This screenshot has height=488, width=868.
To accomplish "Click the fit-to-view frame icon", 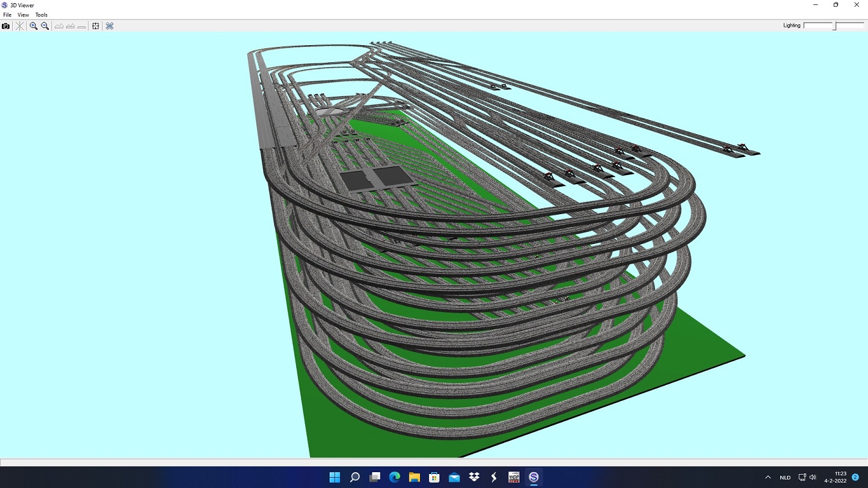I will 96,26.
